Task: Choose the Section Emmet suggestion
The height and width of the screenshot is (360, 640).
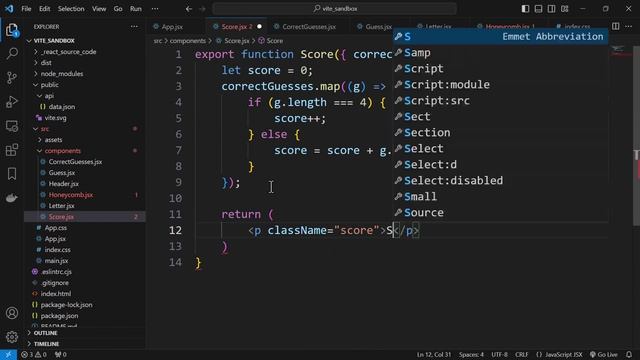Action: [500, 133]
